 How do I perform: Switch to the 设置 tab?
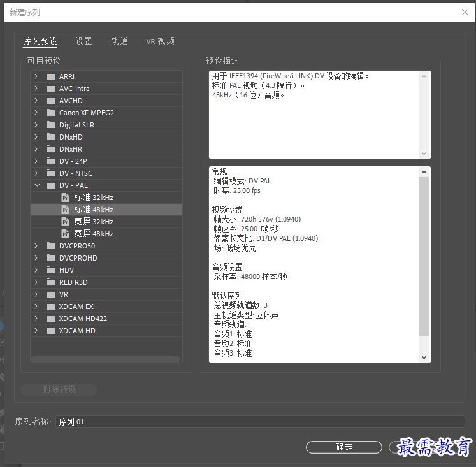83,41
